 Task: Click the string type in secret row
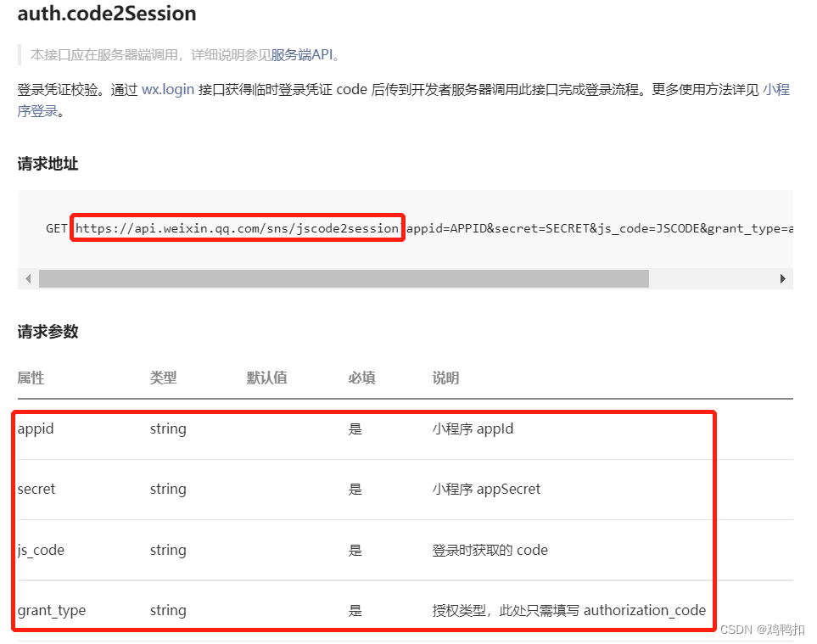168,490
